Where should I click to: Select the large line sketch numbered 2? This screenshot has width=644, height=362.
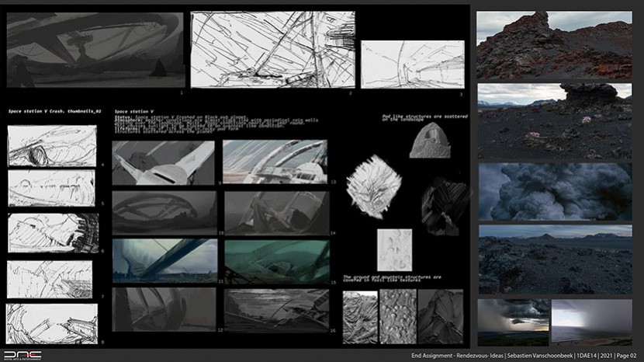pos(272,50)
